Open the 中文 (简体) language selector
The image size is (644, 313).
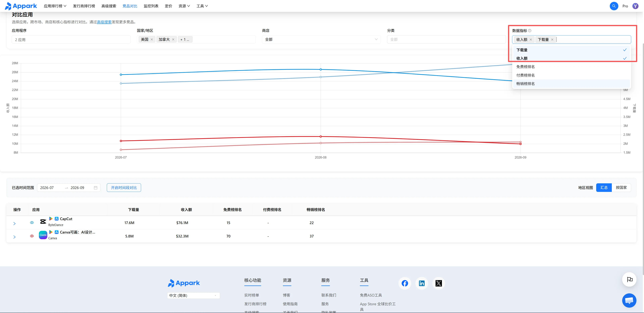pyautogui.click(x=194, y=296)
